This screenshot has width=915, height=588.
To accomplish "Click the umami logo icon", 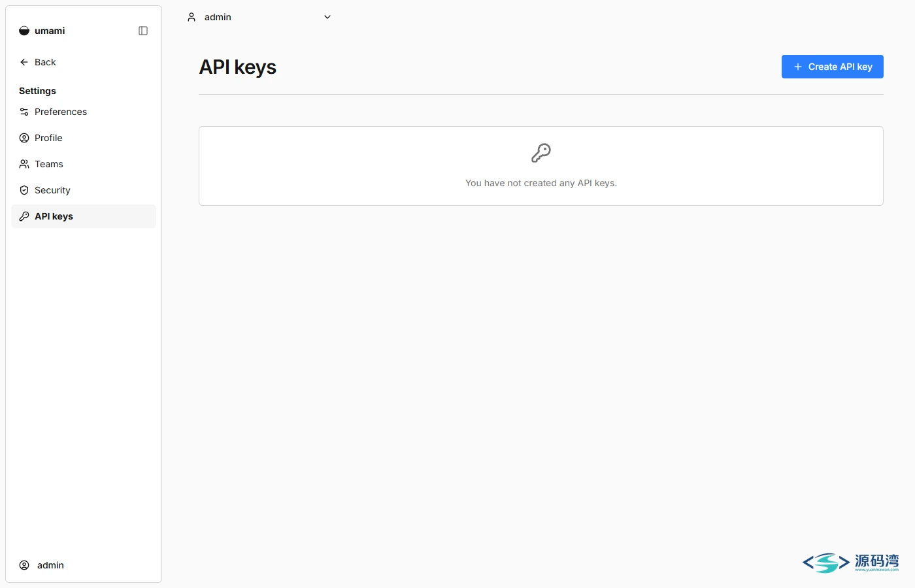I will coord(24,31).
